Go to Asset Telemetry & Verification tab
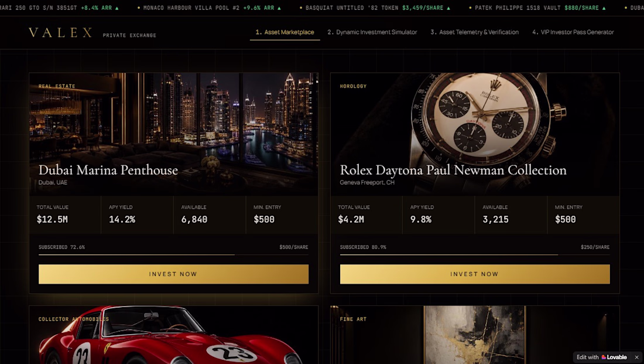 tap(474, 32)
